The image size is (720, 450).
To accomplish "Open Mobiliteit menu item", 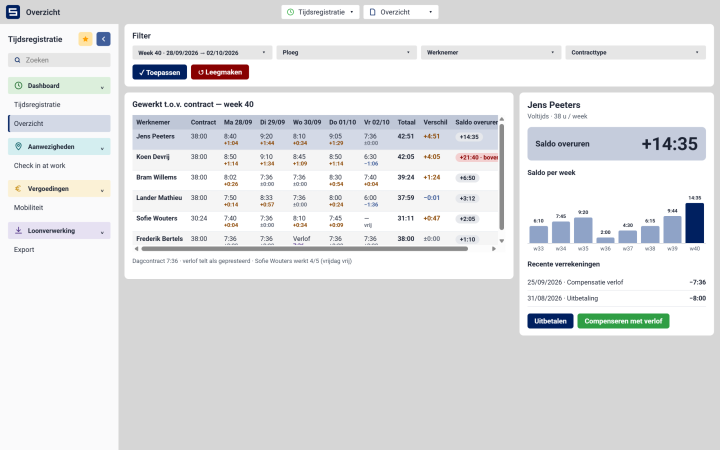I will click(x=59, y=208).
